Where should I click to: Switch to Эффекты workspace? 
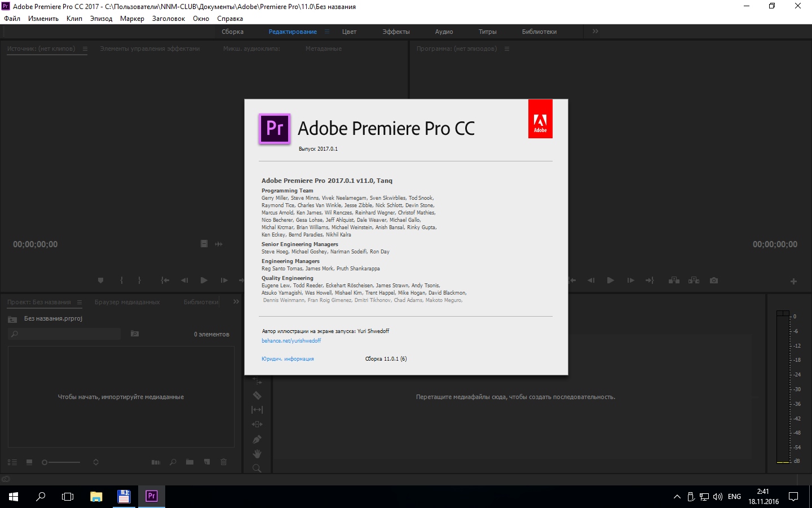point(396,32)
